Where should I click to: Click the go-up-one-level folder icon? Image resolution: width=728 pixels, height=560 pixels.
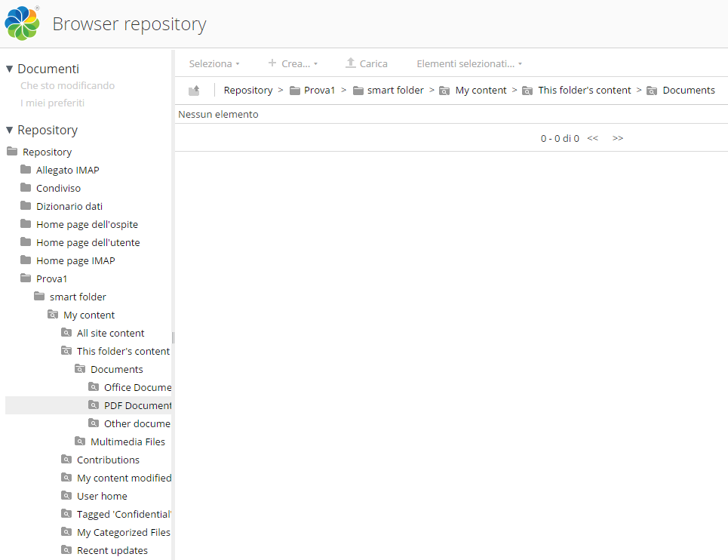194,91
